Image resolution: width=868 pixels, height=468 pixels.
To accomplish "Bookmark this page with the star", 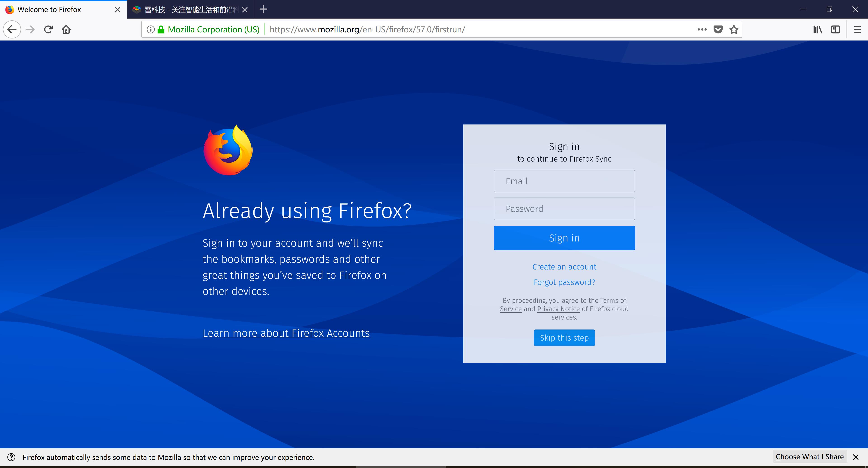I will (x=734, y=30).
